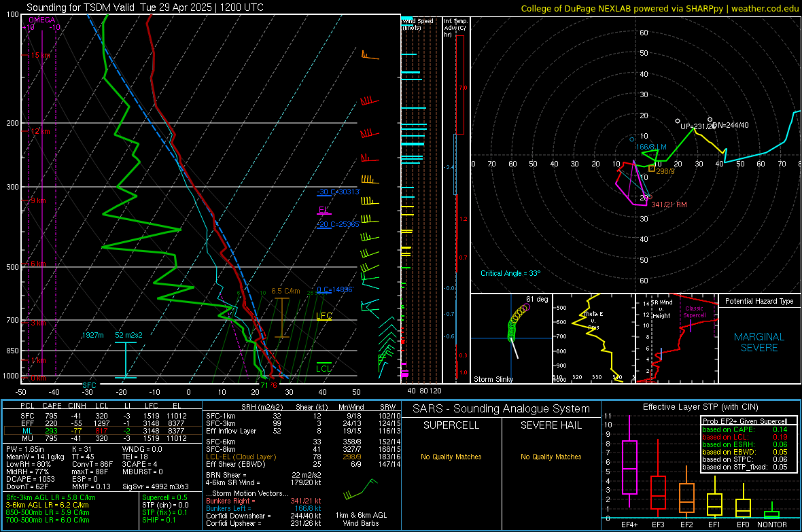Click the based on LCL: 0.19 line
This screenshot has width=802, height=532.
point(745,437)
